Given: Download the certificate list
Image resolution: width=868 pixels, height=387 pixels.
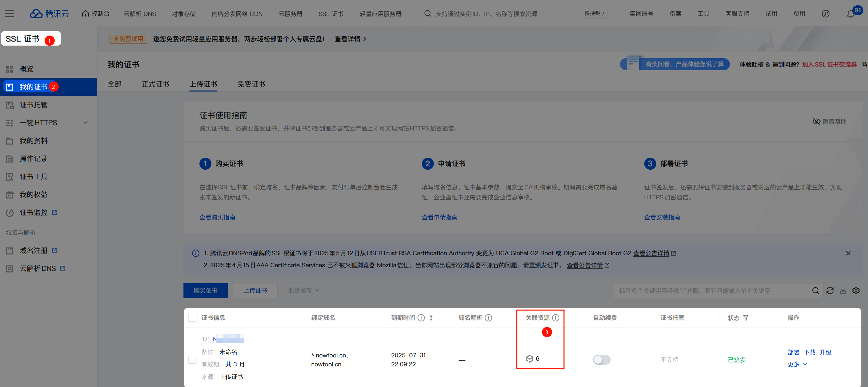Looking at the screenshot, I should (843, 290).
